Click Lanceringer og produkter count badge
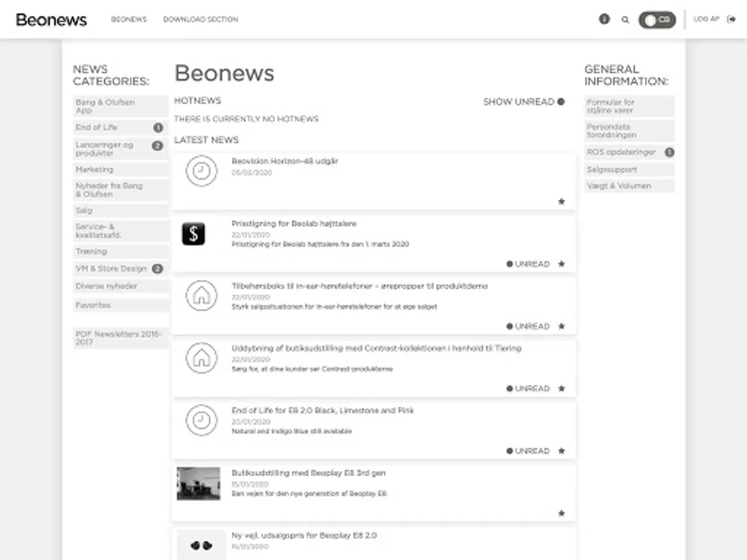Image resolution: width=747 pixels, height=560 pixels. coord(157,146)
